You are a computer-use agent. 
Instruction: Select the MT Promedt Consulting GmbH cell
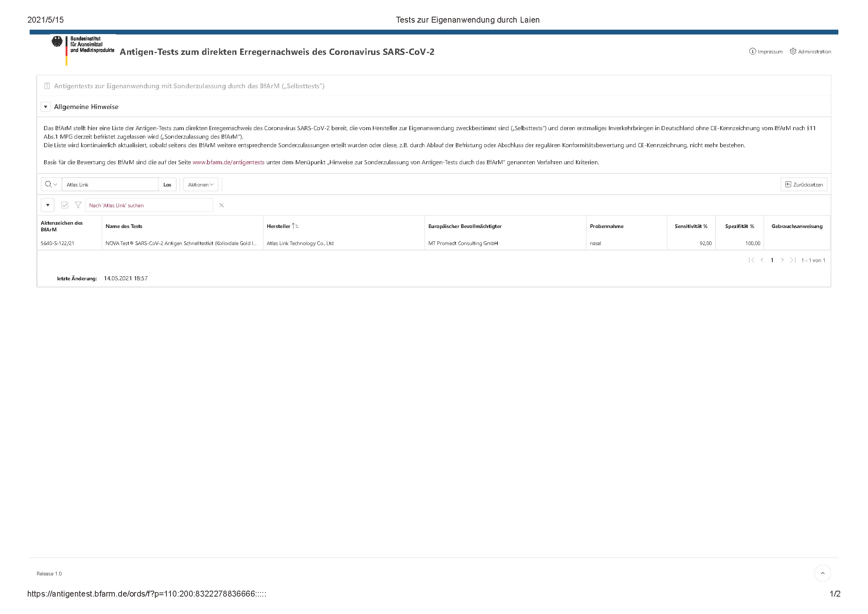tap(506, 243)
